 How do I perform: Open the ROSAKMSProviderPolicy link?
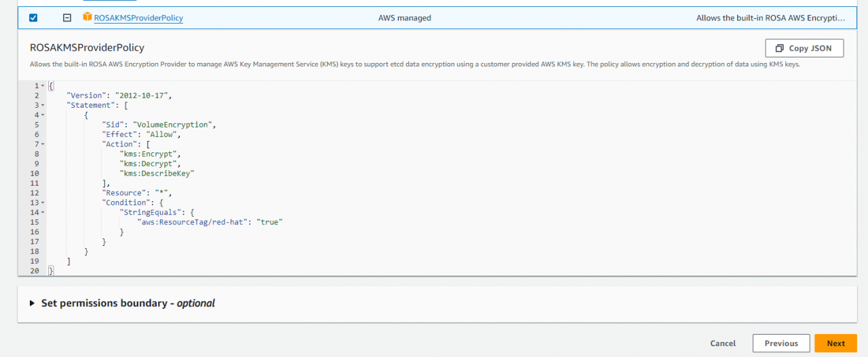[138, 18]
